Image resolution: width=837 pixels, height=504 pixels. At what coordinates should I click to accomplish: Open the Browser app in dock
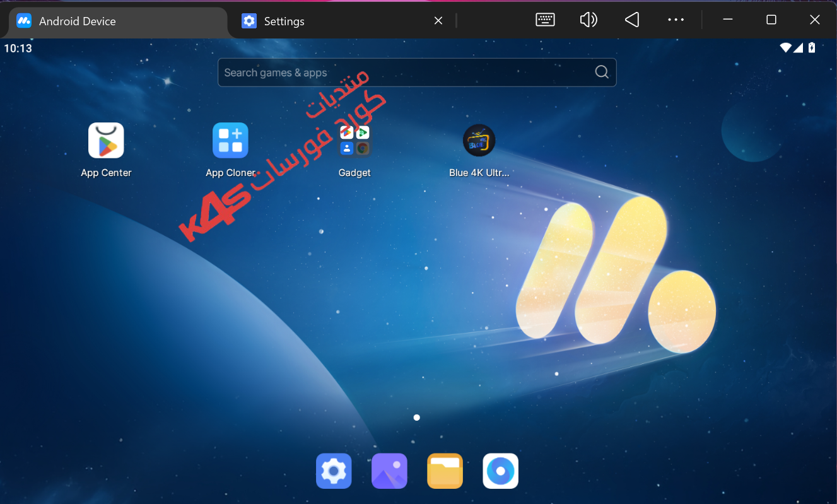tap(501, 471)
